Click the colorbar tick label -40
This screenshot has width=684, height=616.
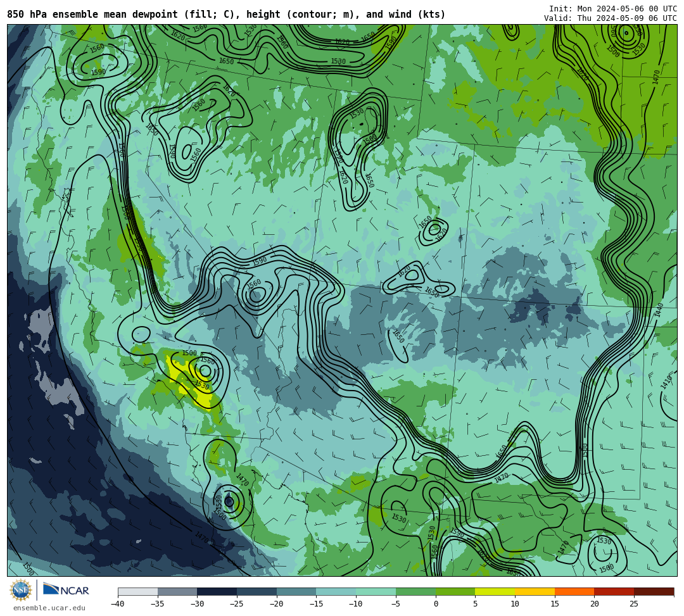point(118,604)
